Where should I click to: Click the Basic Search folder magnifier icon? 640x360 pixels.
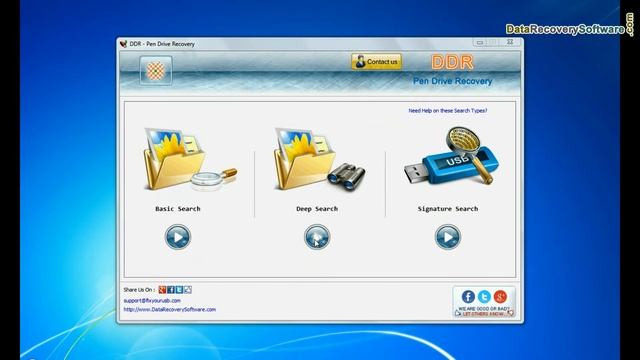(189, 159)
